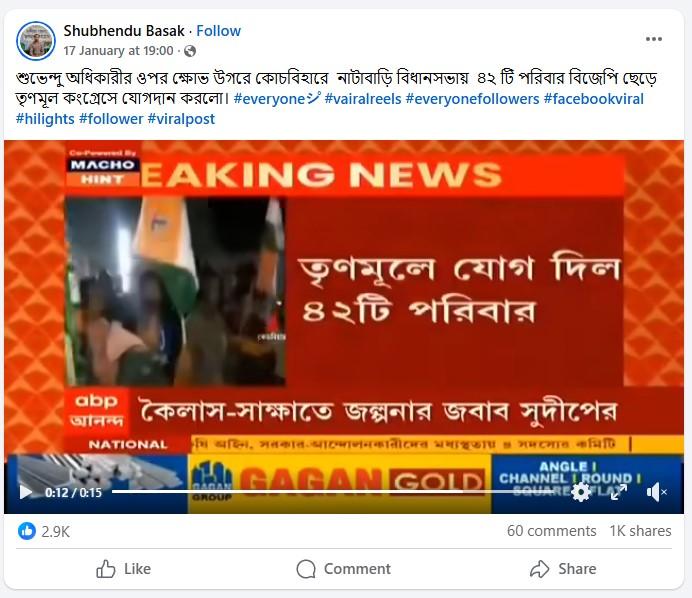The width and height of the screenshot is (692, 598).
Task: Click the Share button
Action: pos(563,569)
